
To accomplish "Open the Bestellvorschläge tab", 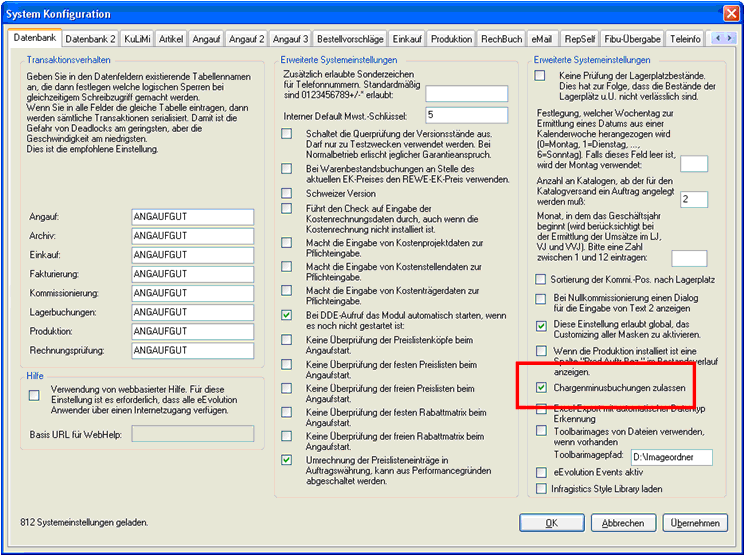I will click(351, 39).
